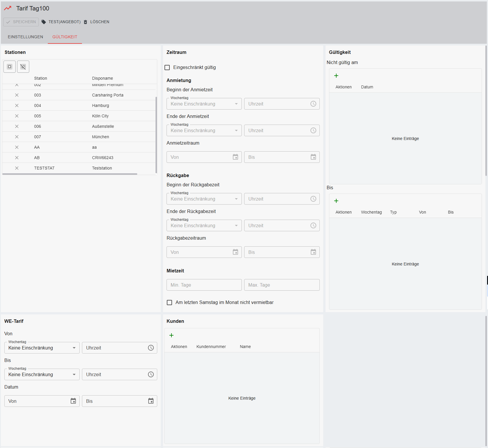Remove station 004 Hamburg with X icon
488x448 pixels.
coord(17,105)
